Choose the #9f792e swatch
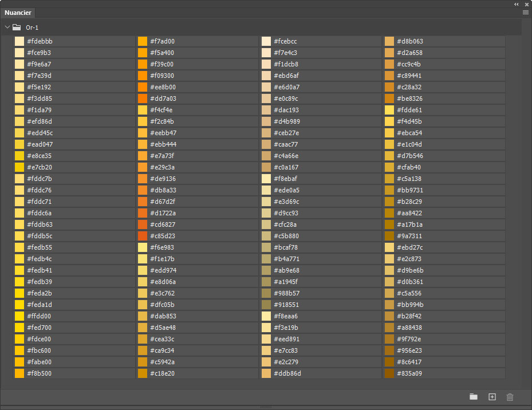532x410 pixels. pyautogui.click(x=389, y=339)
